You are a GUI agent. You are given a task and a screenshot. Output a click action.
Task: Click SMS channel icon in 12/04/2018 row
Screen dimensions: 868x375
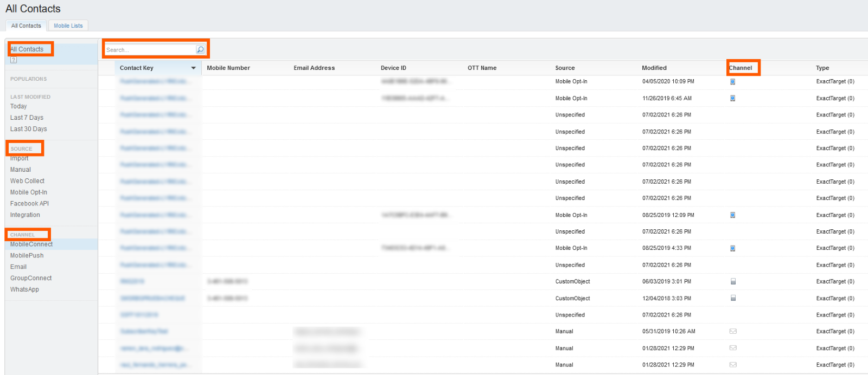pos(733,299)
